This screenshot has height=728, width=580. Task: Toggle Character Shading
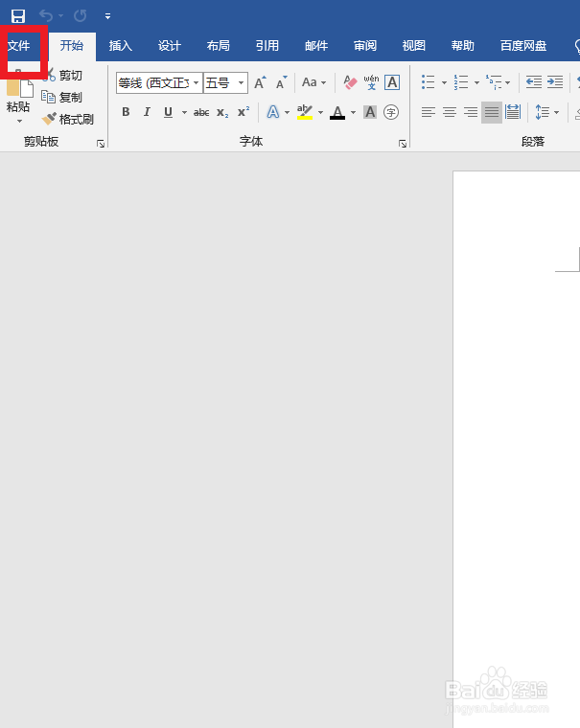(x=370, y=112)
